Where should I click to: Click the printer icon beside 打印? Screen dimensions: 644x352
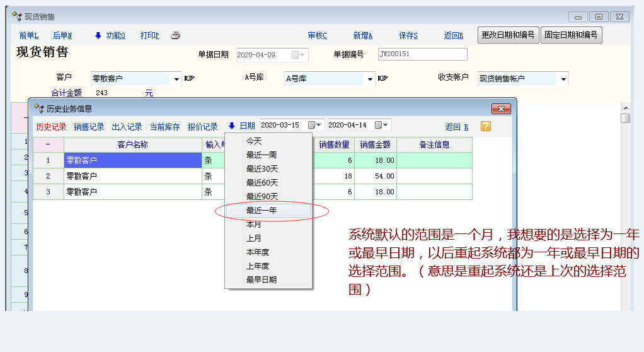coord(175,35)
